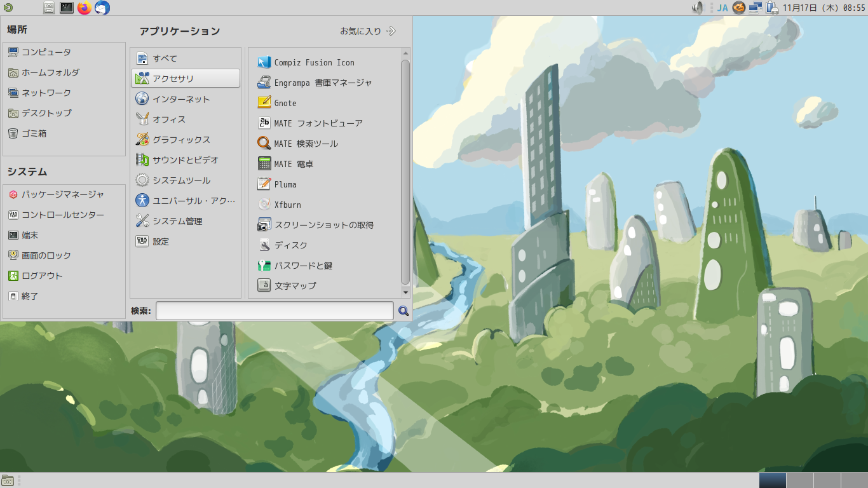868x488 pixels.
Task: Click the clock showing 08:55
Action: point(824,8)
